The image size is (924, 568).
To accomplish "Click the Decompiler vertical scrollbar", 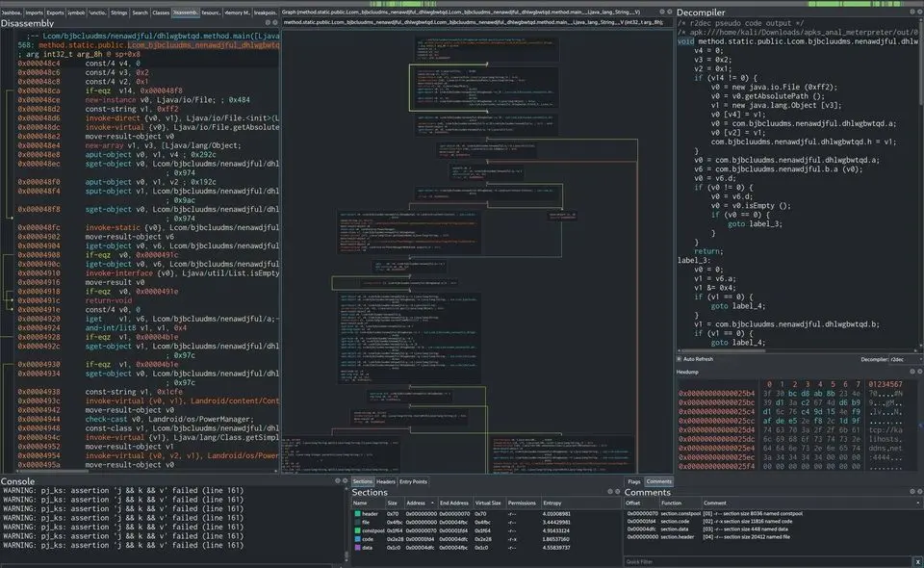I will tap(920, 63).
